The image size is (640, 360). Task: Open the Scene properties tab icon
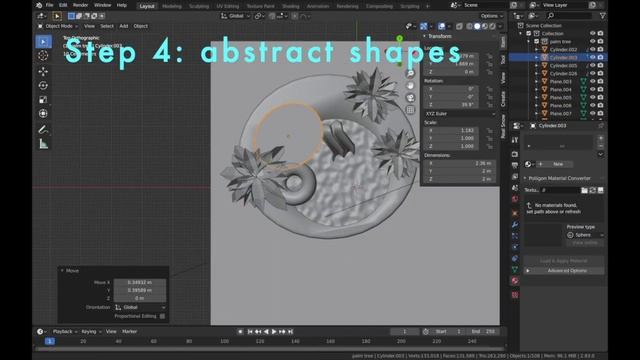pos(515,188)
